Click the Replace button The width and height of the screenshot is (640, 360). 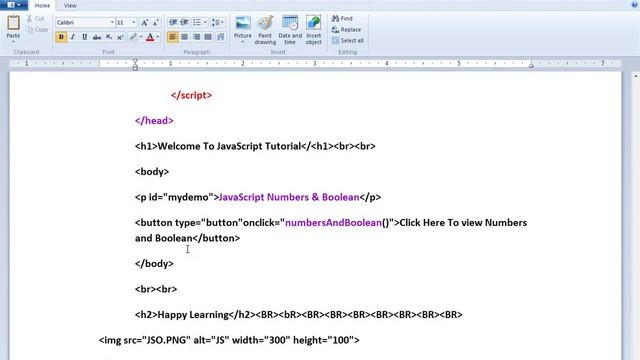pyautogui.click(x=347, y=29)
